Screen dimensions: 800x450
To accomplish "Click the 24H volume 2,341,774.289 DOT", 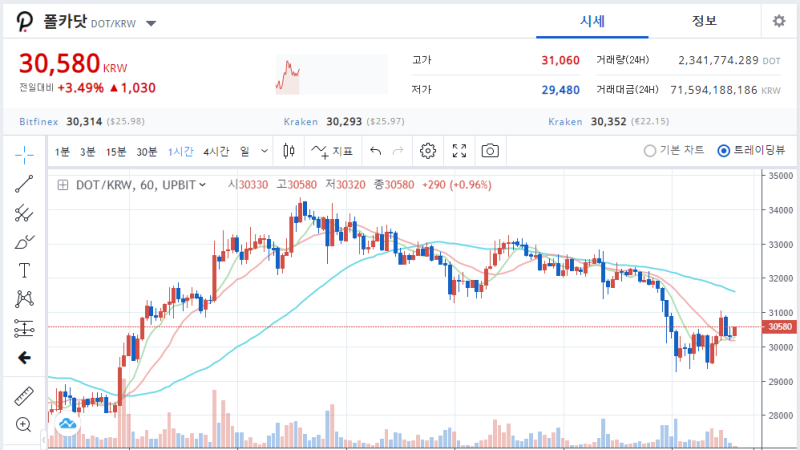I will pos(729,60).
